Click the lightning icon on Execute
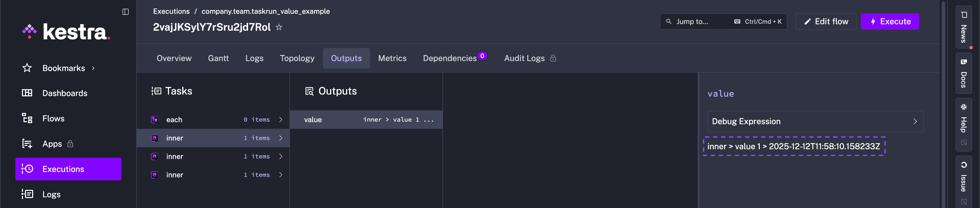980x208 pixels. [x=873, y=22]
